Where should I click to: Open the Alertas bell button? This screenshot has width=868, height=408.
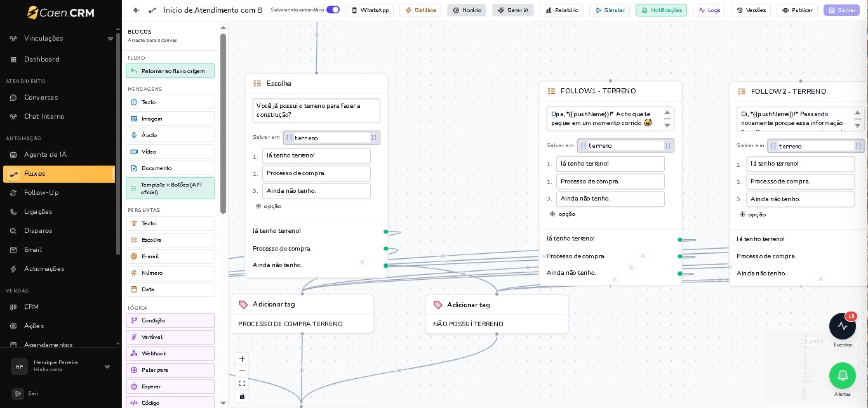coord(843,376)
